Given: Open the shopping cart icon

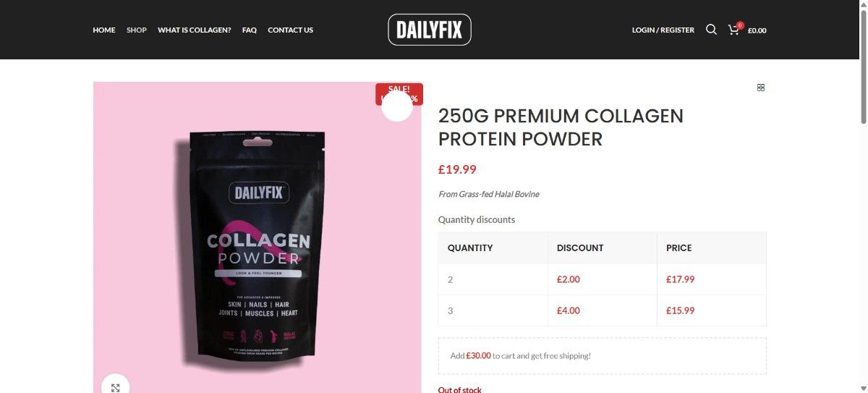Looking at the screenshot, I should [x=735, y=30].
